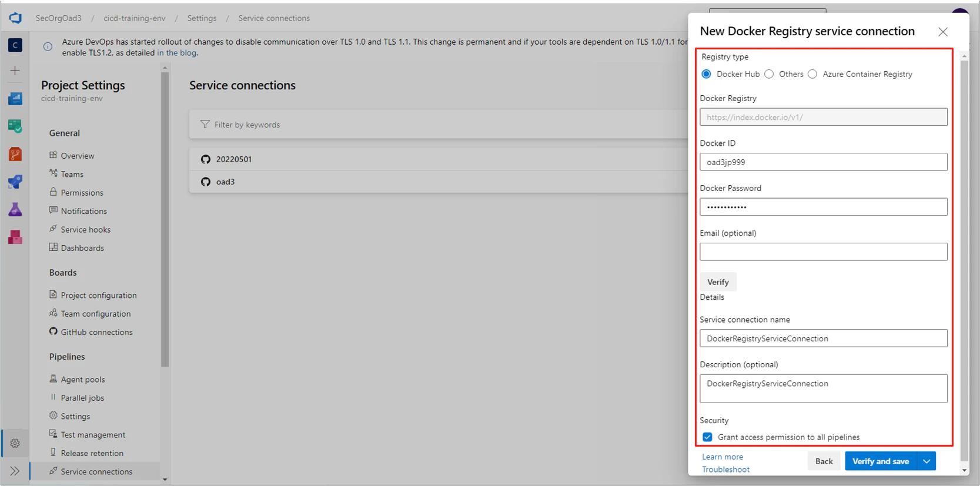
Task: Open Agent pools under Pipelines
Action: 83,380
